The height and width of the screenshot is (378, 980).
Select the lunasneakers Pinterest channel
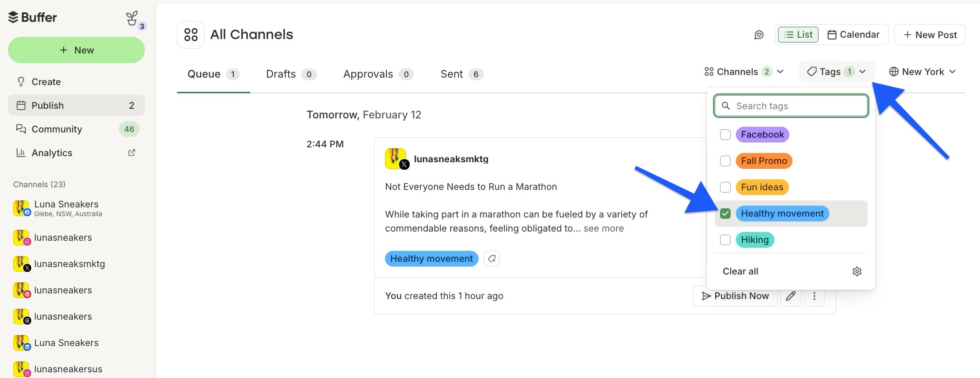coord(76,290)
